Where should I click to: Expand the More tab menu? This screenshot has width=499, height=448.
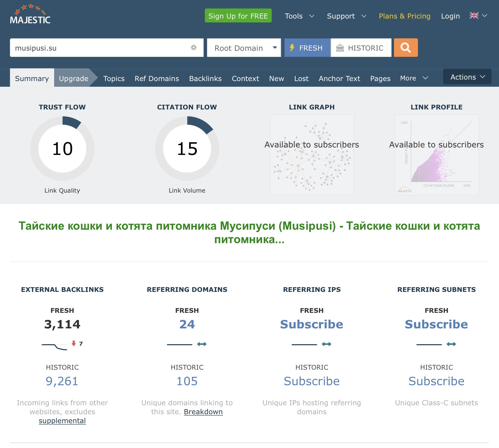click(414, 78)
